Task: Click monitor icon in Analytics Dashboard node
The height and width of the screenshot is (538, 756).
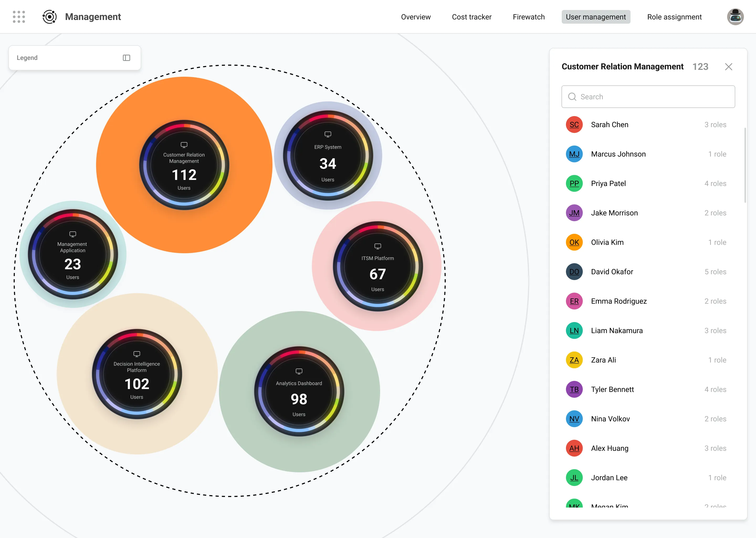Action: (x=299, y=371)
